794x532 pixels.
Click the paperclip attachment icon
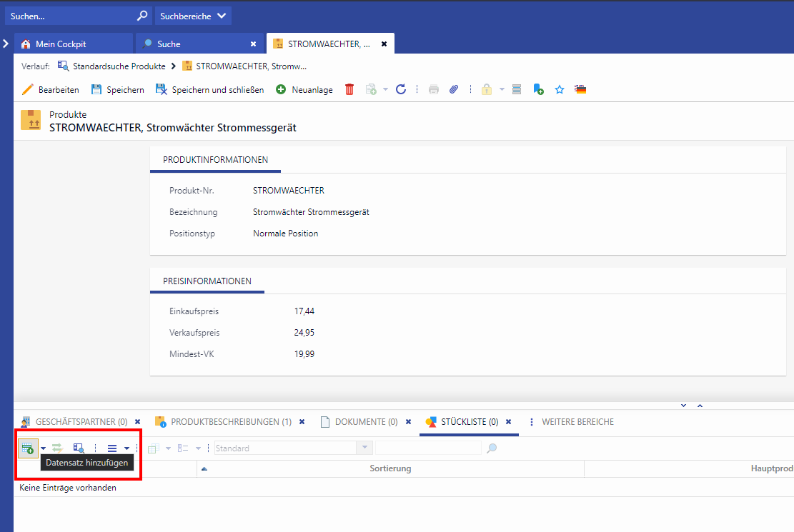[453, 89]
